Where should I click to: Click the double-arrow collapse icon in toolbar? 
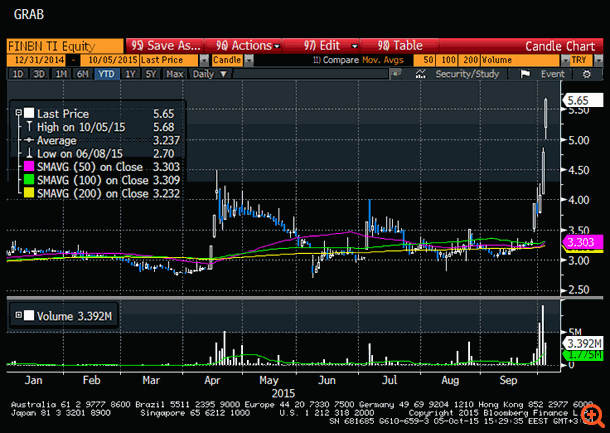click(399, 74)
